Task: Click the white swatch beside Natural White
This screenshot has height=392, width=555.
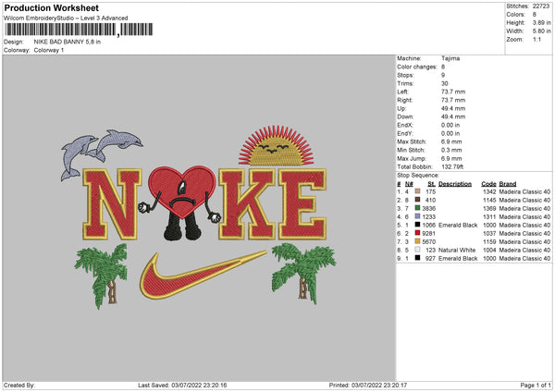Action: point(417,250)
